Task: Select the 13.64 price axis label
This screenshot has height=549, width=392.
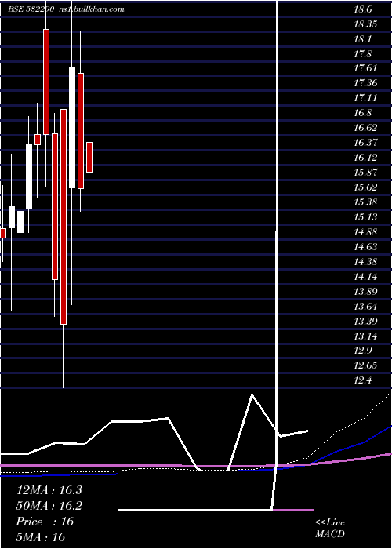Action: coord(365,307)
